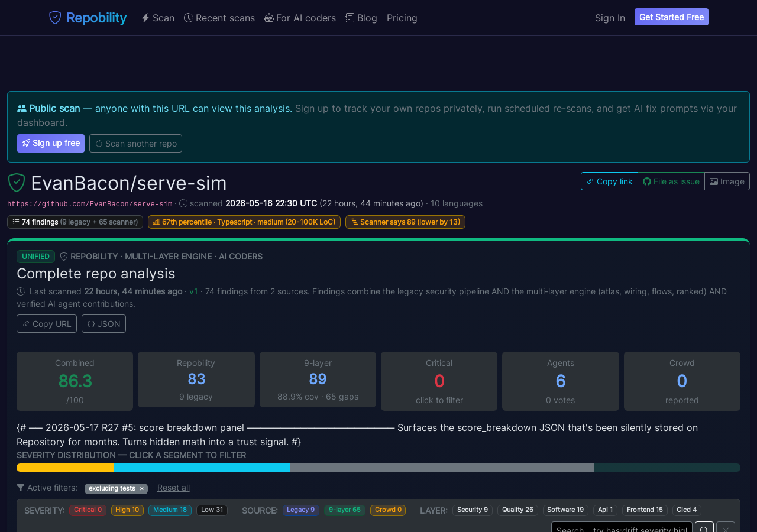Open the github.com/EvanBacon/serve-sim URL link

[x=90, y=204]
